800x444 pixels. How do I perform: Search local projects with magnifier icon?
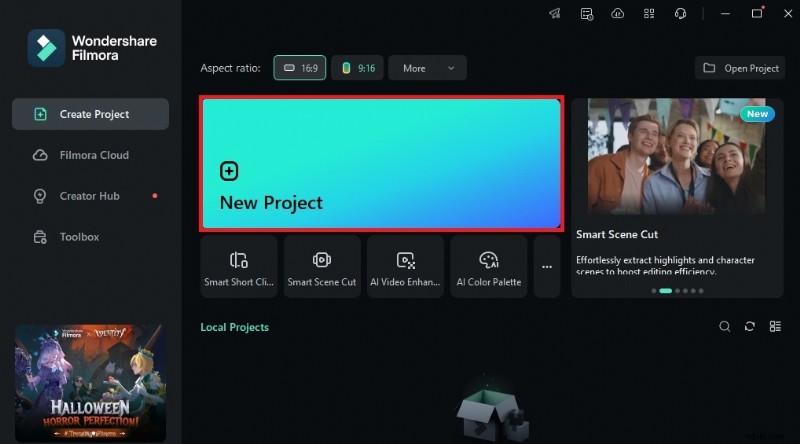pyautogui.click(x=725, y=327)
